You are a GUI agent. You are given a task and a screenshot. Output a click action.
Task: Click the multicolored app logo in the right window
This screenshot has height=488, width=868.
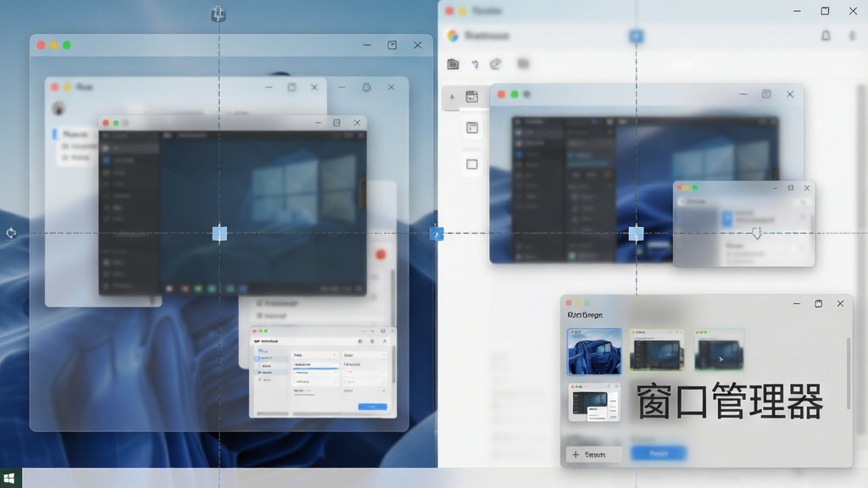[453, 36]
